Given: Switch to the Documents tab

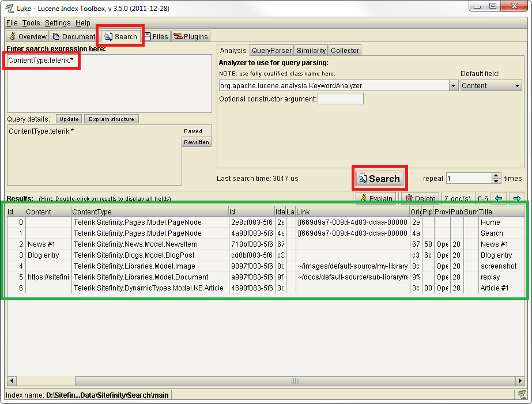Looking at the screenshot, I should (x=74, y=36).
